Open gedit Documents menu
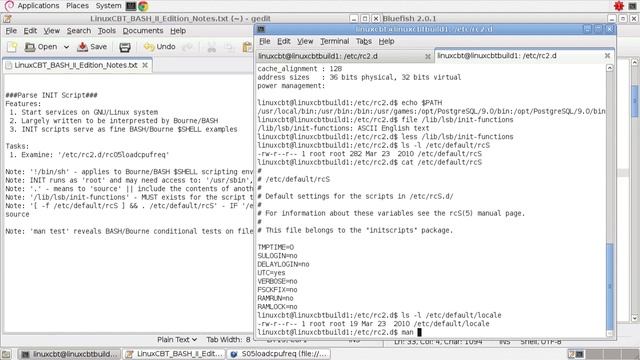640x360 pixels. pos(143,31)
